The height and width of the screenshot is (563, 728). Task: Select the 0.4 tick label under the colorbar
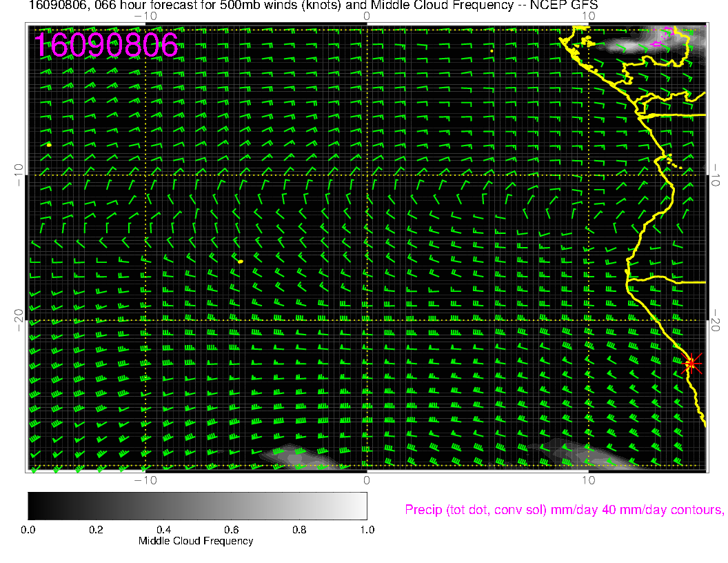[x=163, y=530]
